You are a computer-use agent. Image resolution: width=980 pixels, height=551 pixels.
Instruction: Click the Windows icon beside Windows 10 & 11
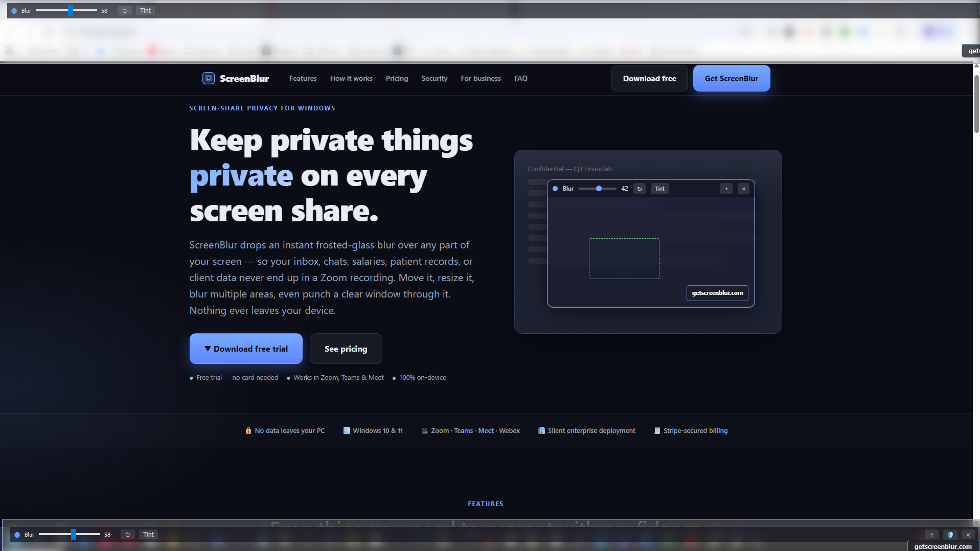point(347,431)
